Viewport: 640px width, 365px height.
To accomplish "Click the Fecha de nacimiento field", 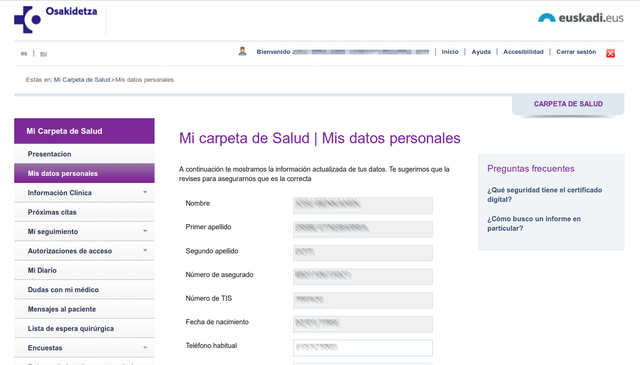I will tap(363, 324).
